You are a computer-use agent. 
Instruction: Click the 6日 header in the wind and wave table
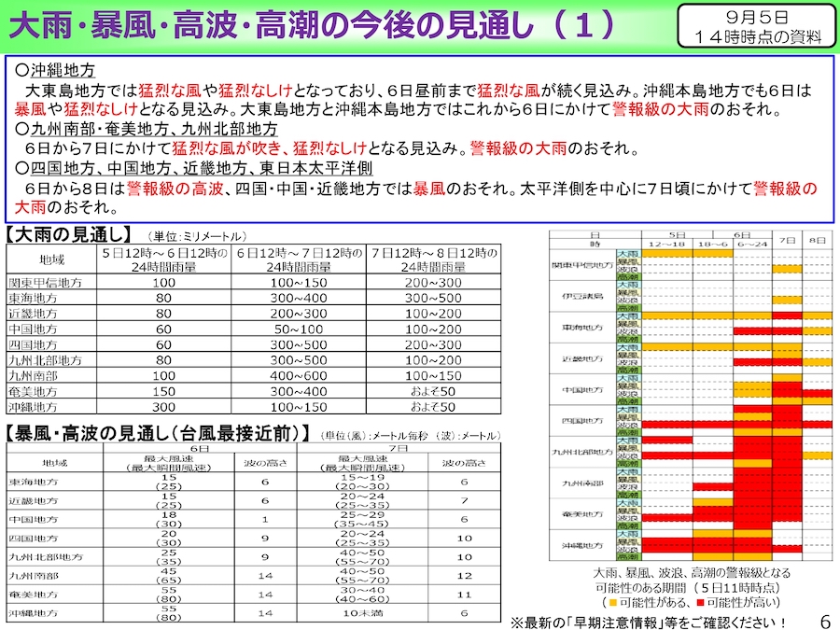point(200,448)
